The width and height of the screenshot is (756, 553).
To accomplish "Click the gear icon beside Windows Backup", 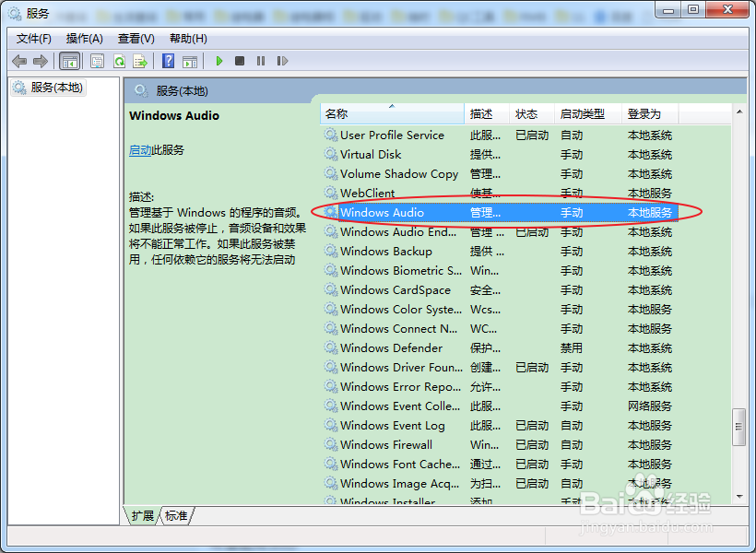I will [331, 251].
